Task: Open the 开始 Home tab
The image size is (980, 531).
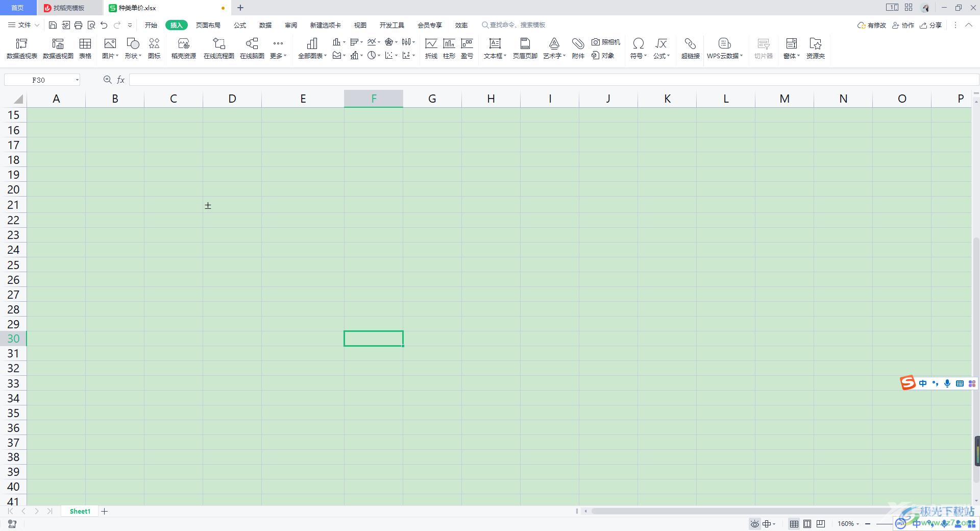Action: pos(151,25)
